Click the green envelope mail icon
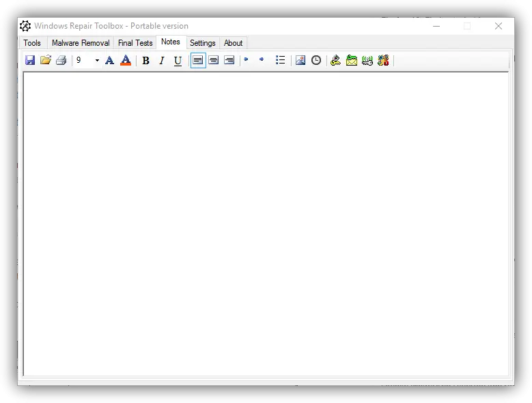This screenshot has width=532, height=403. pos(352,60)
